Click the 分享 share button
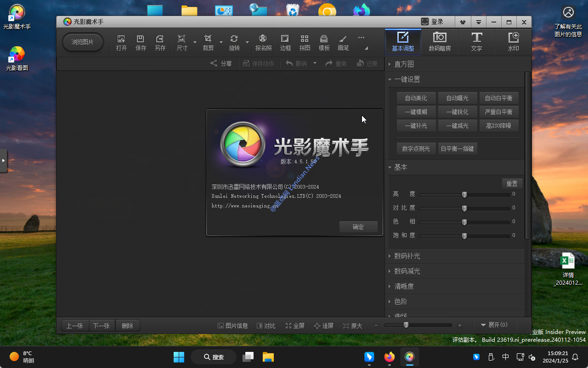Image resolution: width=588 pixels, height=368 pixels. (221, 63)
